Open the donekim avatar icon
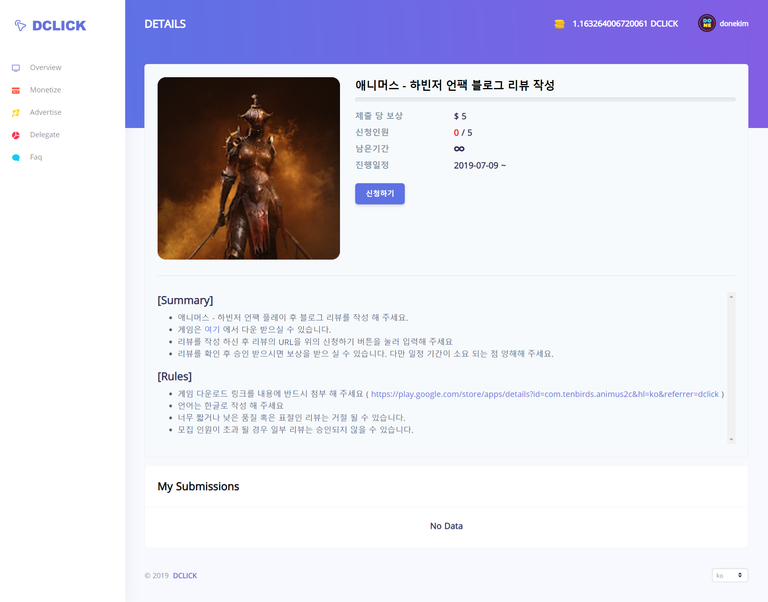Image resolution: width=768 pixels, height=602 pixels. pyautogui.click(x=707, y=23)
